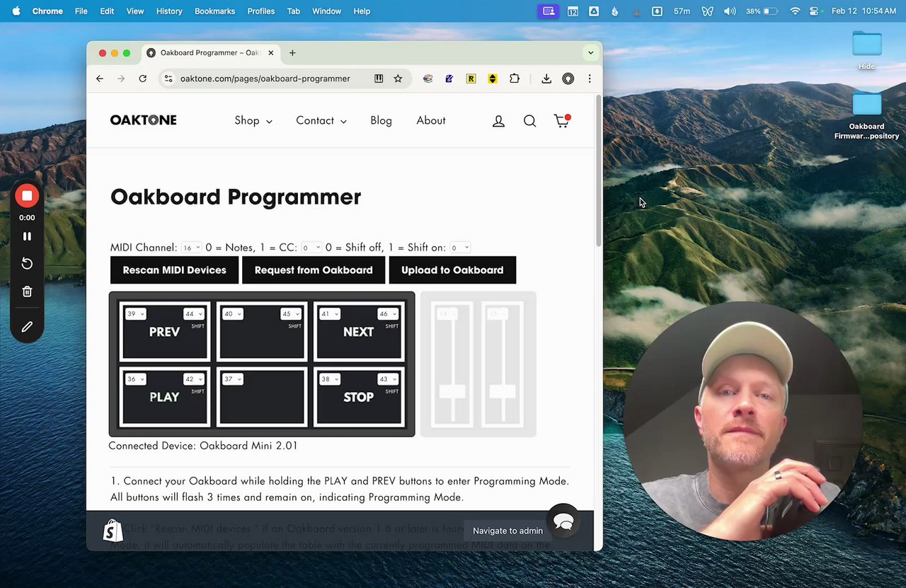Image resolution: width=906 pixels, height=588 pixels.
Task: Open Wi-Fi status in the menu bar
Action: coord(795,11)
